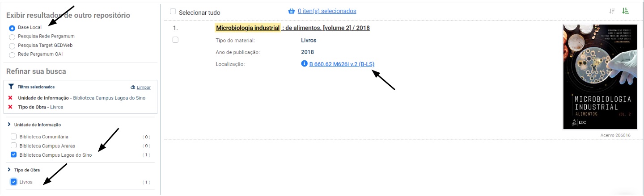Select the Pesquisa Rede Pergamum radio option
Screen dimensions: 644x196
click(x=12, y=37)
